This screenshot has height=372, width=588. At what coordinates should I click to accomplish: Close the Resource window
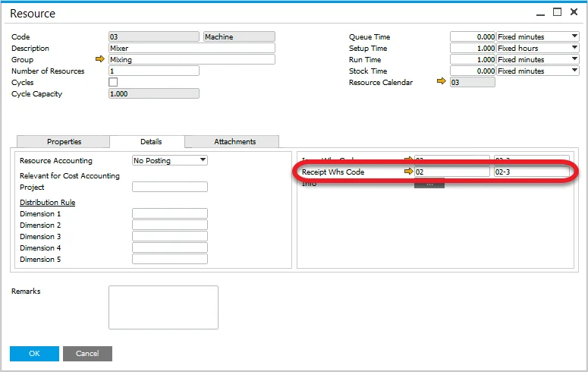pos(574,12)
